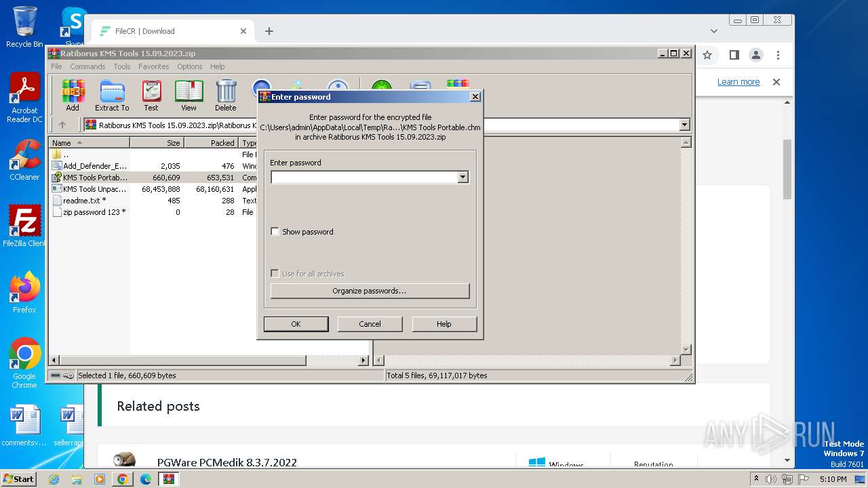868x488 pixels.
Task: Click the Extract To toolbar icon
Action: point(112,96)
